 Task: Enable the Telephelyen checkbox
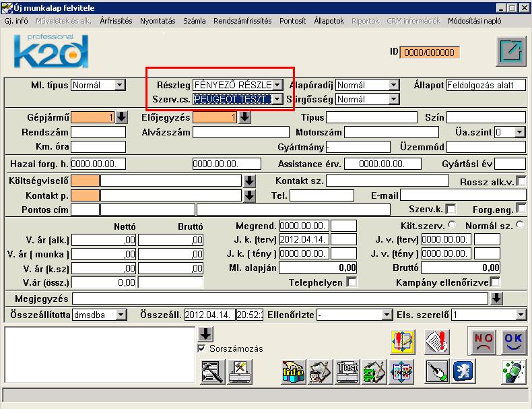click(x=352, y=282)
